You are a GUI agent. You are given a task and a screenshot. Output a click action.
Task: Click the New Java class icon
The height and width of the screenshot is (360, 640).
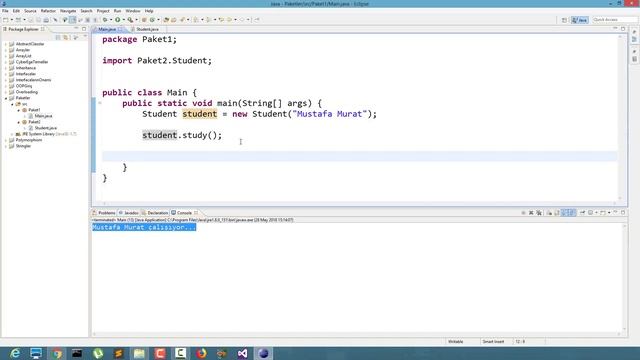(x=152, y=20)
